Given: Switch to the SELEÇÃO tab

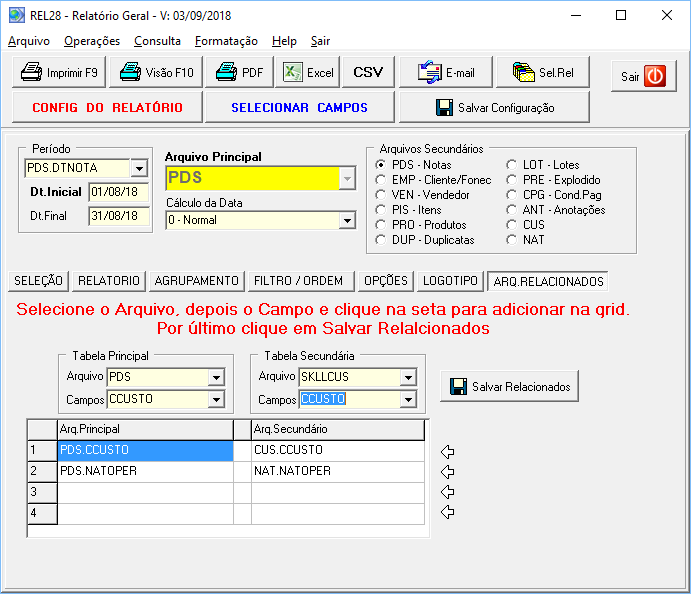Looking at the screenshot, I should (38, 281).
